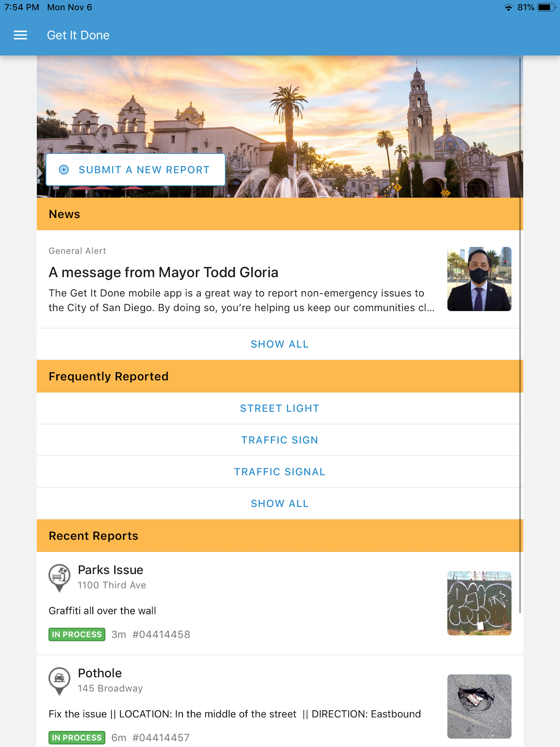Show all news items
Screen dimensions: 560x747
tap(280, 344)
